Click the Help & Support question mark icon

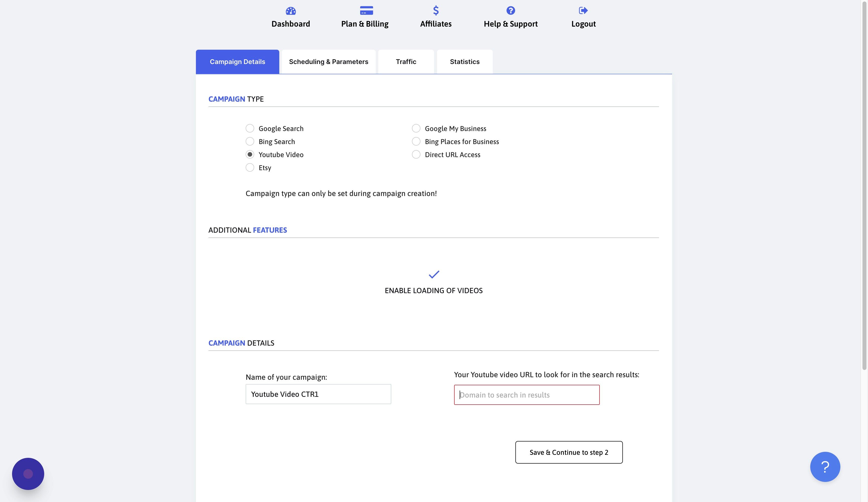click(510, 11)
